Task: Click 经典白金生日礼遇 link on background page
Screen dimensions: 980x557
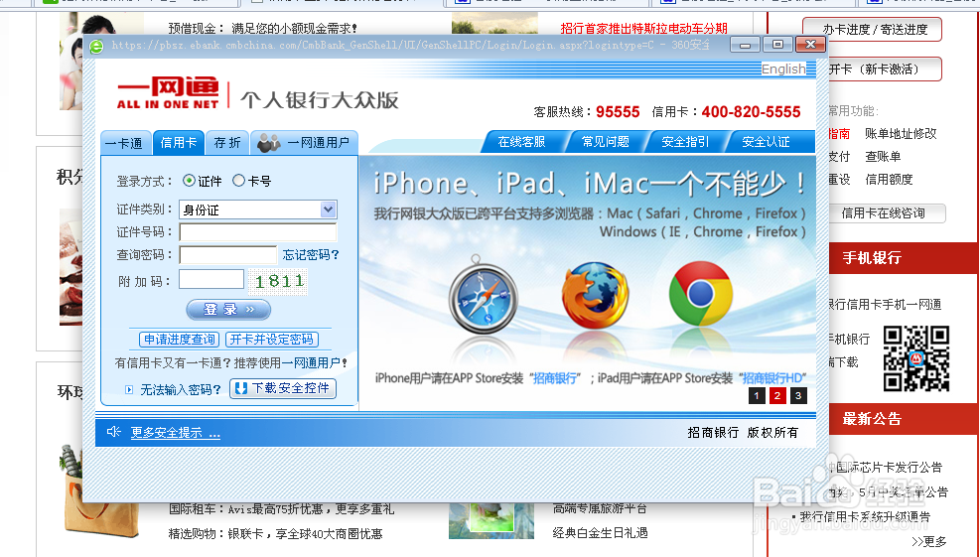Action: coord(600,532)
